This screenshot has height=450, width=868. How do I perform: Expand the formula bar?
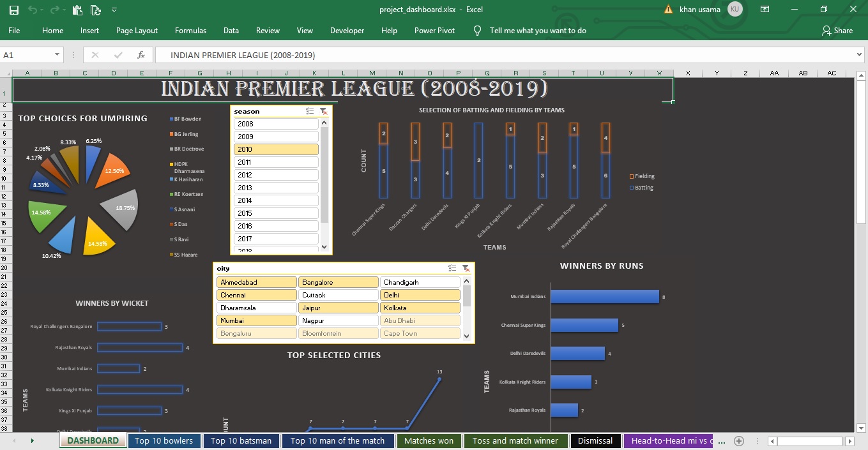pos(858,56)
